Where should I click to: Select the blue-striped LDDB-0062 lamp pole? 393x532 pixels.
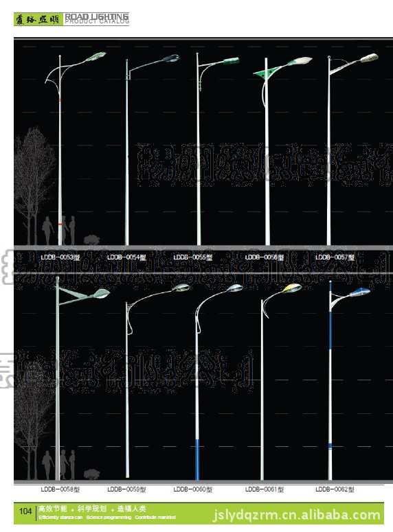(x=349, y=380)
